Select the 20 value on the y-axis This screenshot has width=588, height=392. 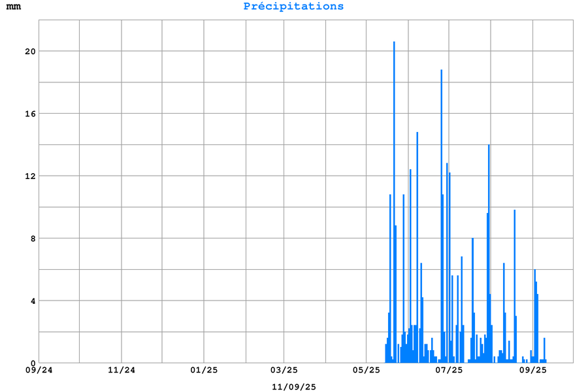pos(29,51)
